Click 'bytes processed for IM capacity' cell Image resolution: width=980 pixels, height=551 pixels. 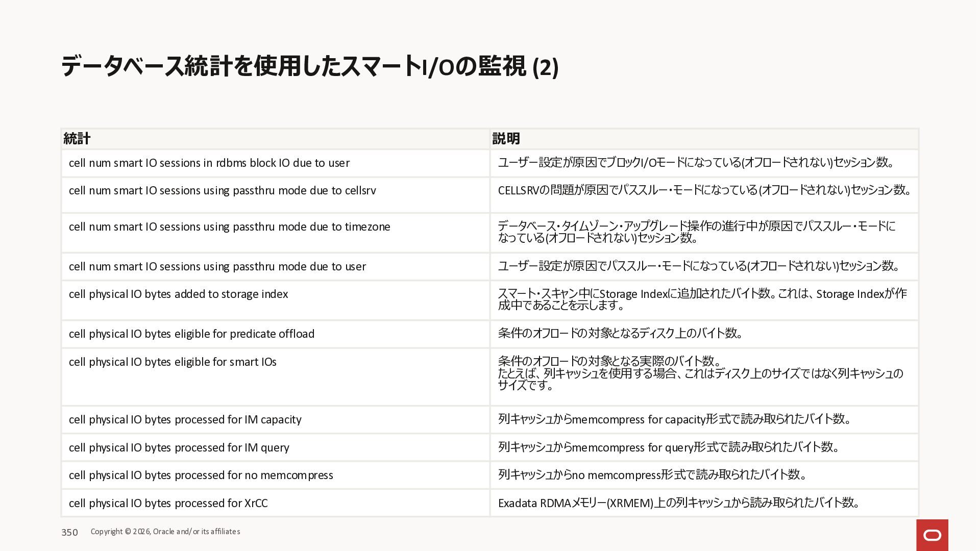(185, 420)
